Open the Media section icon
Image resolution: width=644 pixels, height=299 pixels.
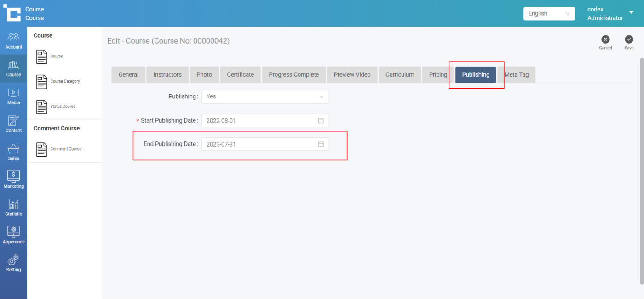coord(13,96)
